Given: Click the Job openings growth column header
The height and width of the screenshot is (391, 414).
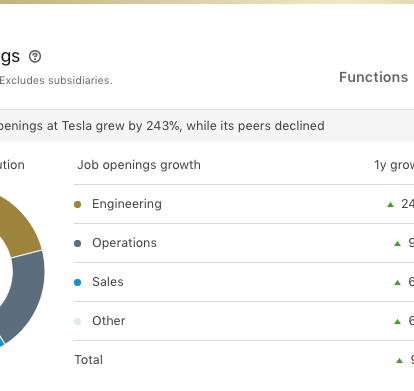Looking at the screenshot, I should [139, 165].
